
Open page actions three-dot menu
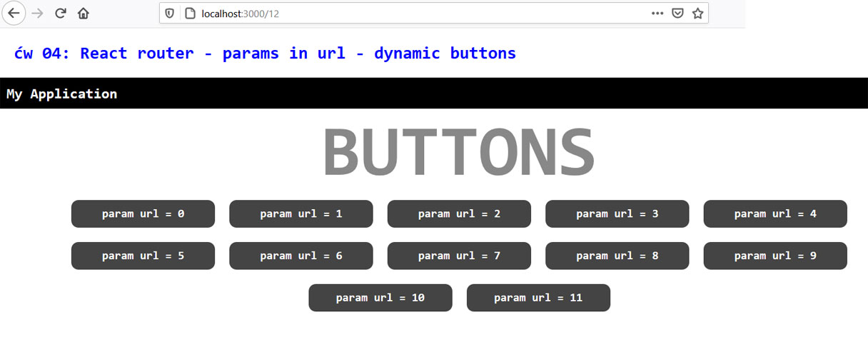tap(657, 13)
